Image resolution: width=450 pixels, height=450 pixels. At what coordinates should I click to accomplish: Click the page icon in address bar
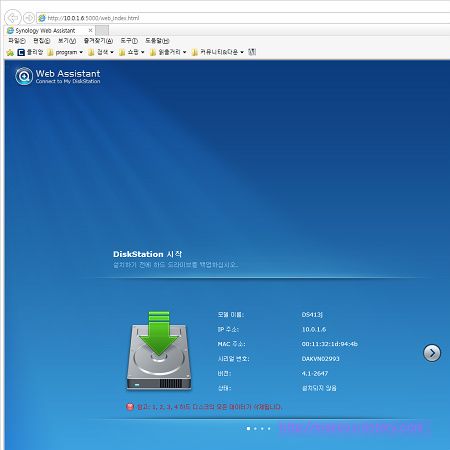point(42,18)
